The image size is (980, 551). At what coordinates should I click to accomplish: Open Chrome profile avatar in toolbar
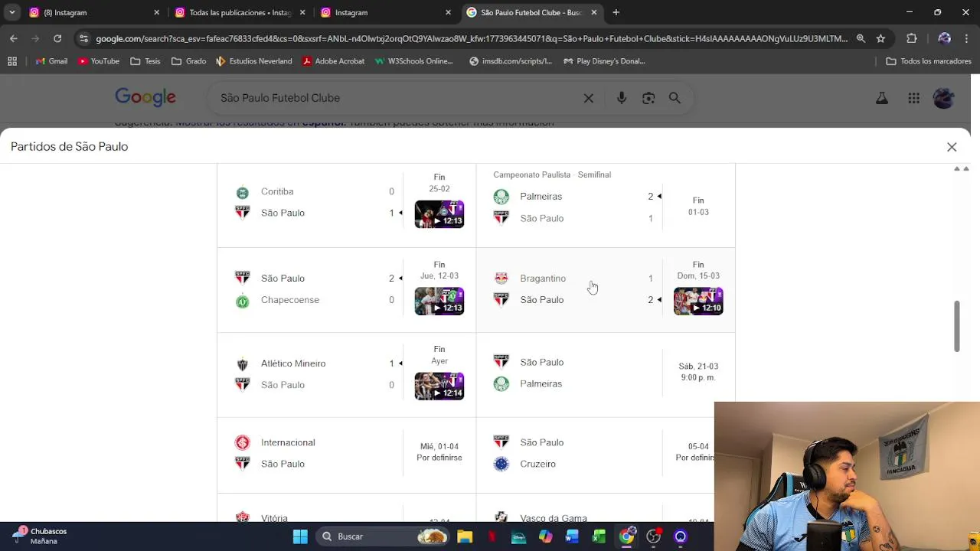pos(944,38)
